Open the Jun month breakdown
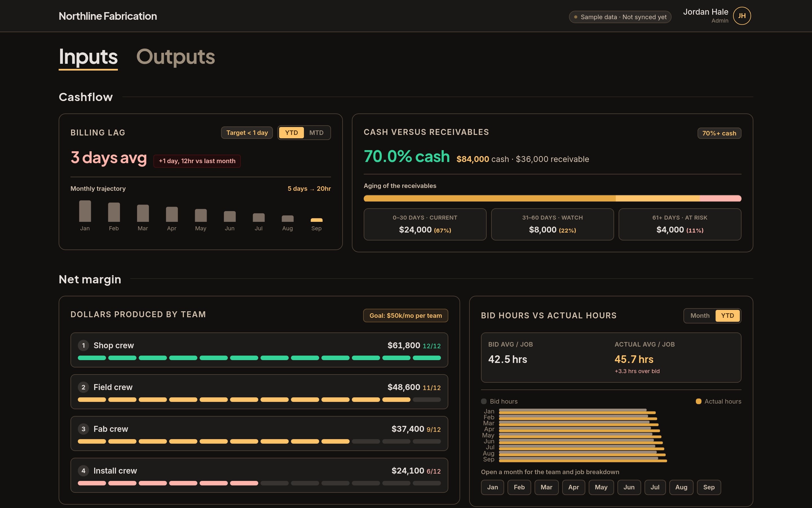This screenshot has height=508, width=812. pos(629,487)
